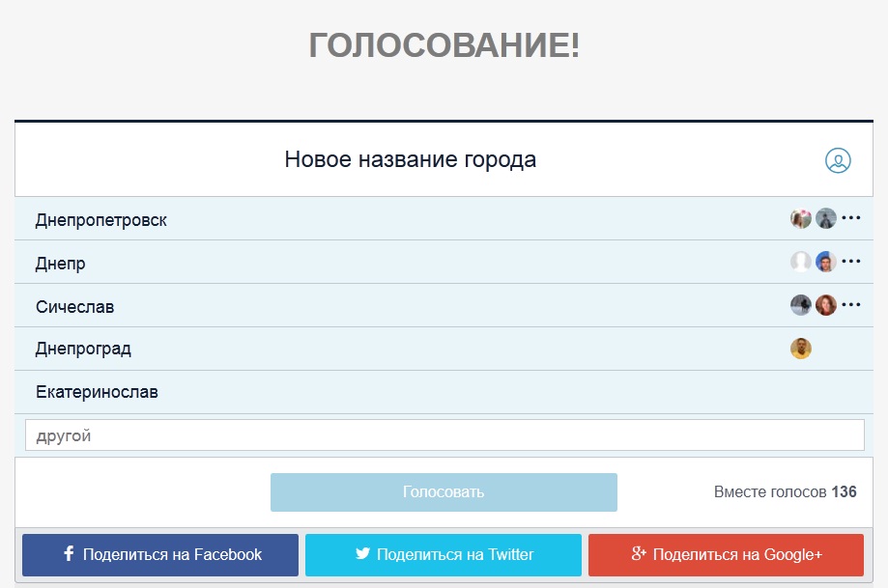Show more voters for Днепр option

[x=851, y=262]
